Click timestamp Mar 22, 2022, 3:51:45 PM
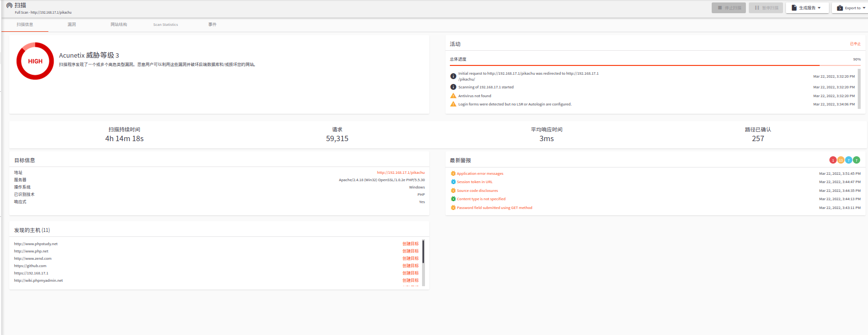The height and width of the screenshot is (335, 868). tap(840, 173)
